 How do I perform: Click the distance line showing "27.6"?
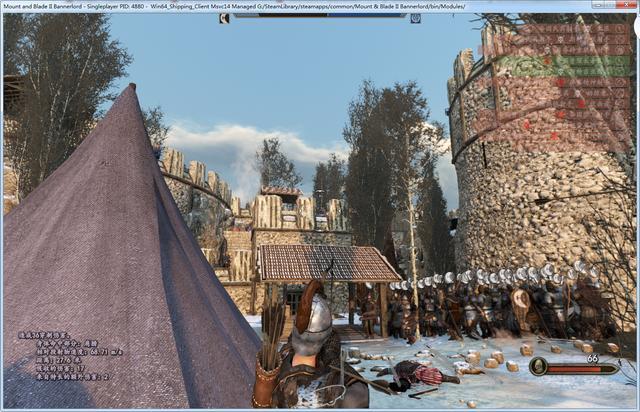click(x=58, y=360)
